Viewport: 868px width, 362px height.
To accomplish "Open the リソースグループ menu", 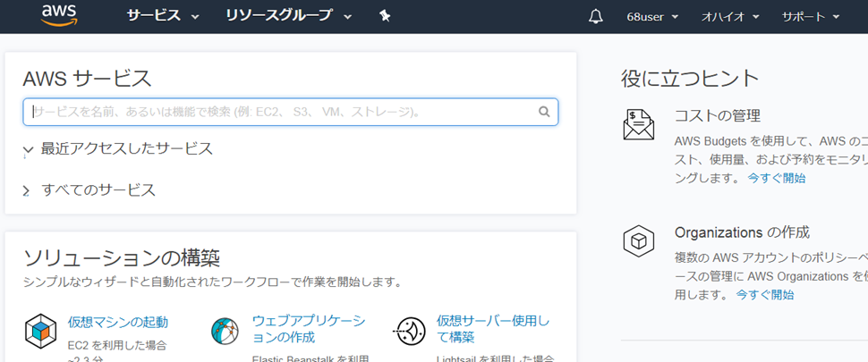I will [x=288, y=16].
